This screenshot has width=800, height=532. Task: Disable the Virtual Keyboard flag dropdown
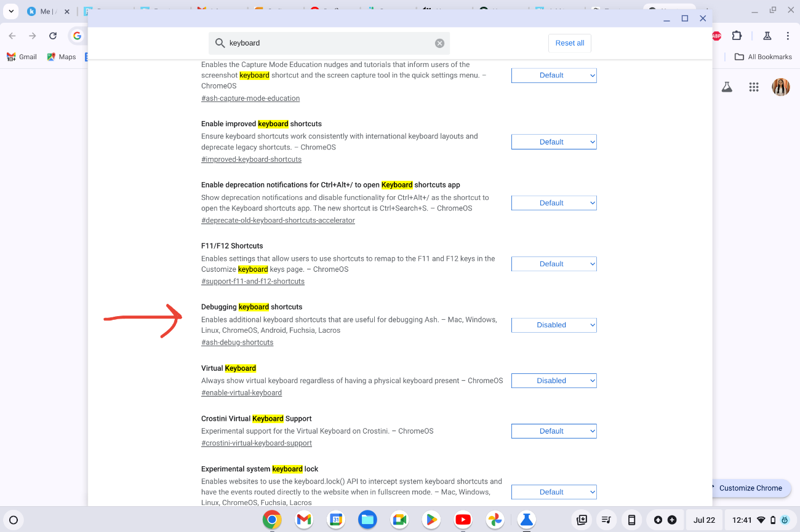(553, 380)
